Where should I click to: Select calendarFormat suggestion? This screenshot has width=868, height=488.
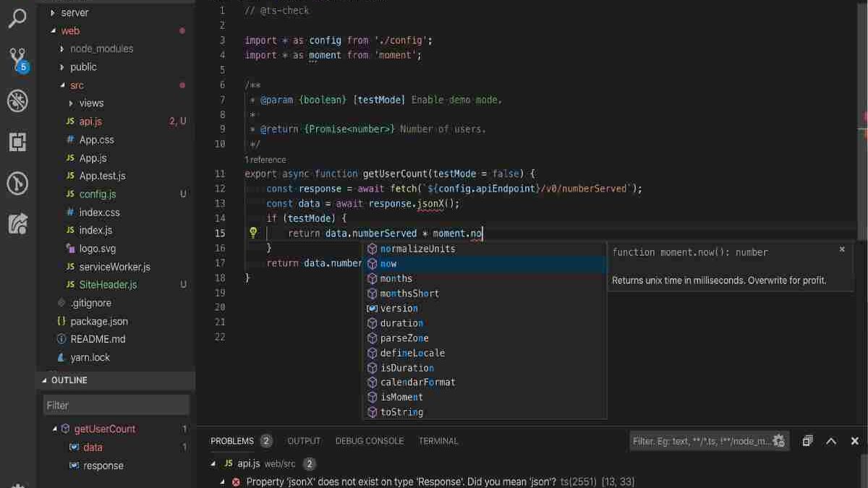pyautogui.click(x=484, y=382)
